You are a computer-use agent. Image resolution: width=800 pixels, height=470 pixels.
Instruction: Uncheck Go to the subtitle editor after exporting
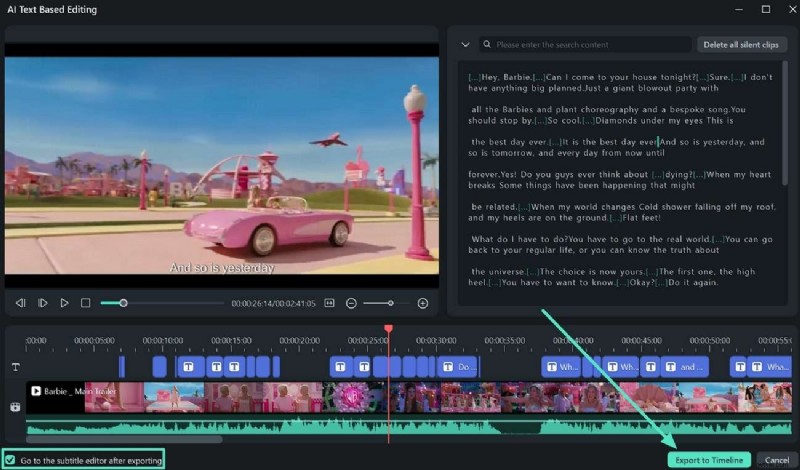point(10,459)
